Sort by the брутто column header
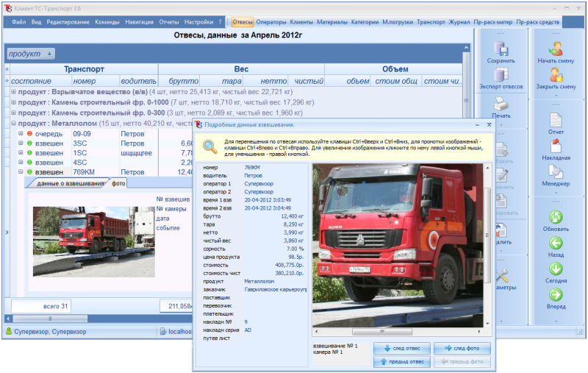 pyautogui.click(x=179, y=81)
